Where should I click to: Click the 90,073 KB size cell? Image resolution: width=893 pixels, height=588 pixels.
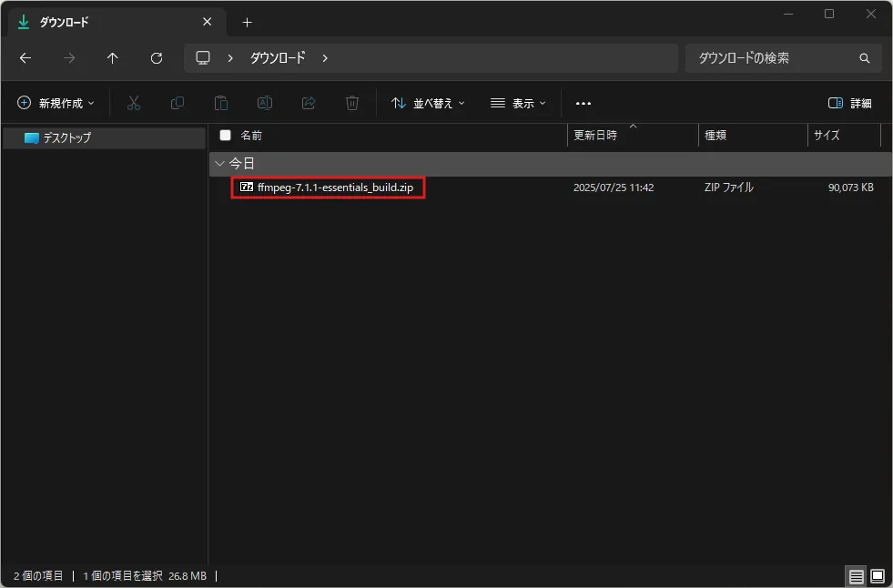tap(851, 188)
